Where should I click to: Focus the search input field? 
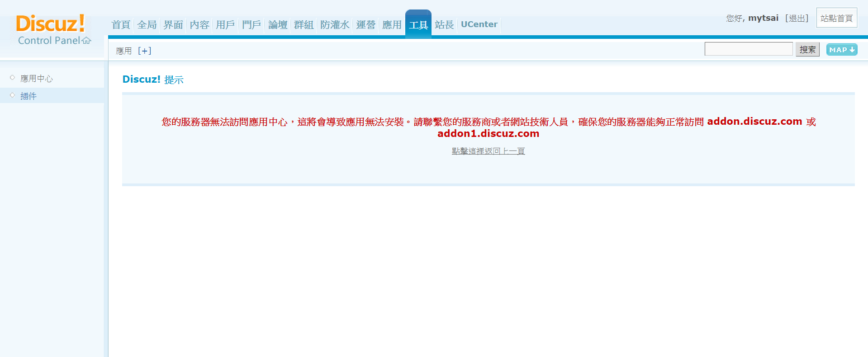pyautogui.click(x=749, y=49)
